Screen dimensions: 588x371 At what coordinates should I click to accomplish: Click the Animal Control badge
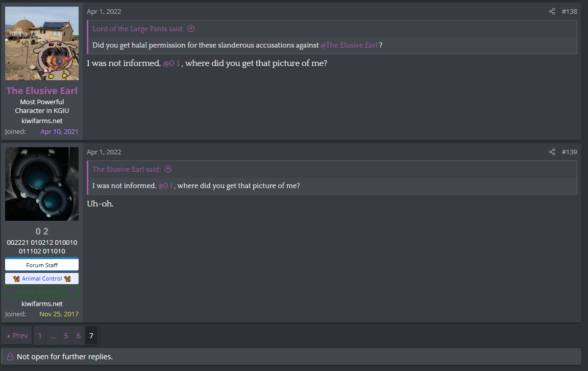click(x=42, y=279)
